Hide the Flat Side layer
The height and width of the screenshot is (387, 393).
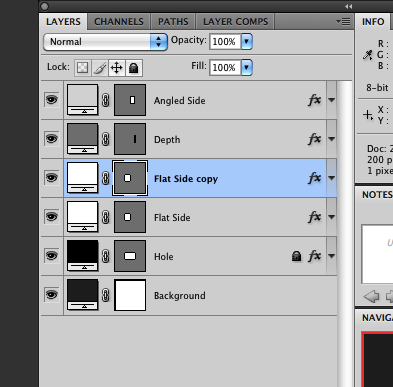tap(52, 217)
